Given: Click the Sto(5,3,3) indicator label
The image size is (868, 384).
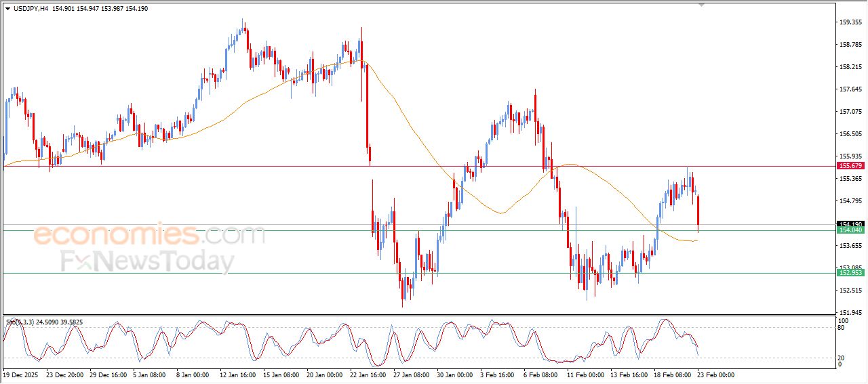Looking at the screenshot, I should (20, 322).
